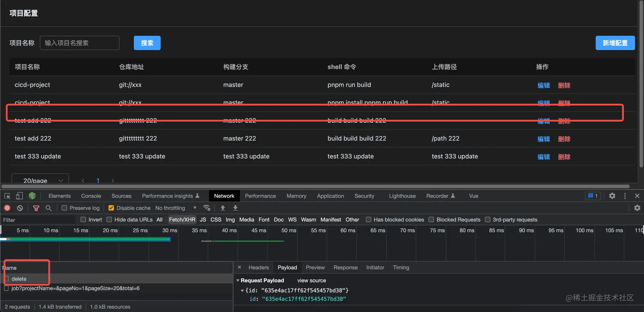Show request Response tab
644x312 pixels.
click(345, 267)
